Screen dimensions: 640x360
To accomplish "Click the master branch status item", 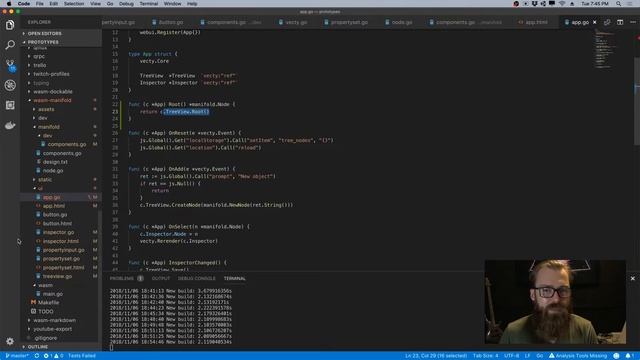I will [x=17, y=356].
